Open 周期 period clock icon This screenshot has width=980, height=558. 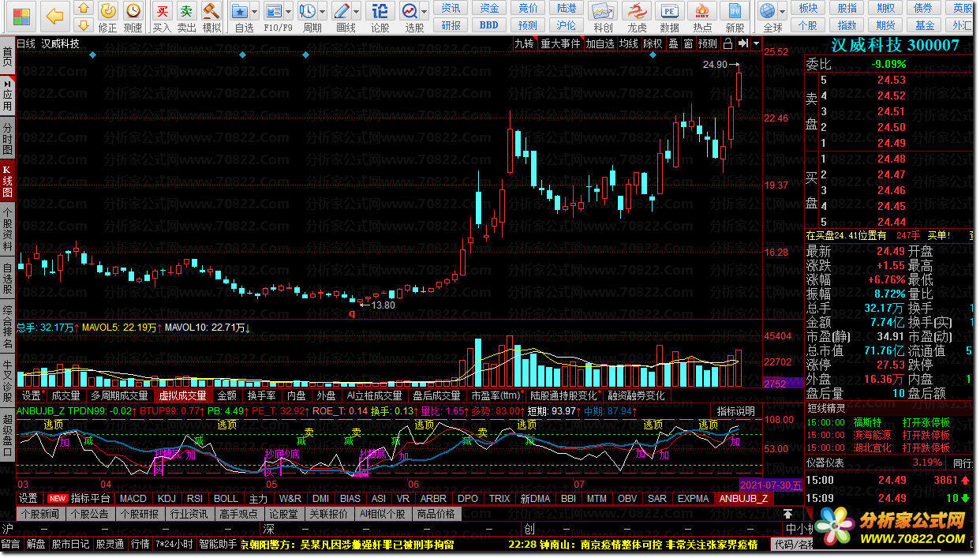(x=308, y=11)
